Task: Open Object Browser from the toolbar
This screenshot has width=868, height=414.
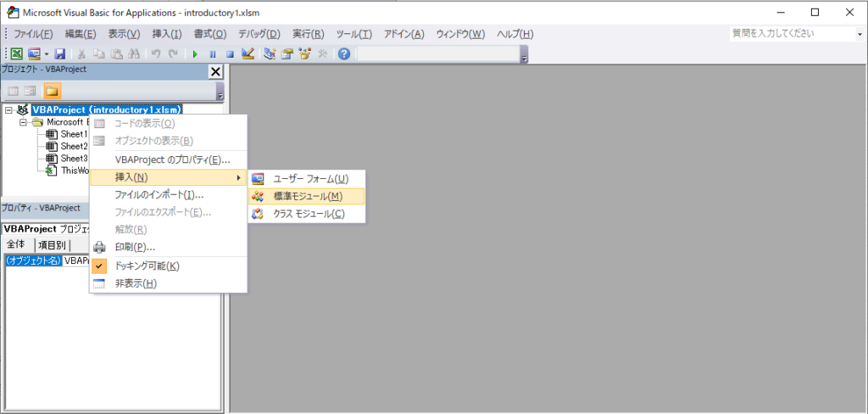Action: pos(304,54)
